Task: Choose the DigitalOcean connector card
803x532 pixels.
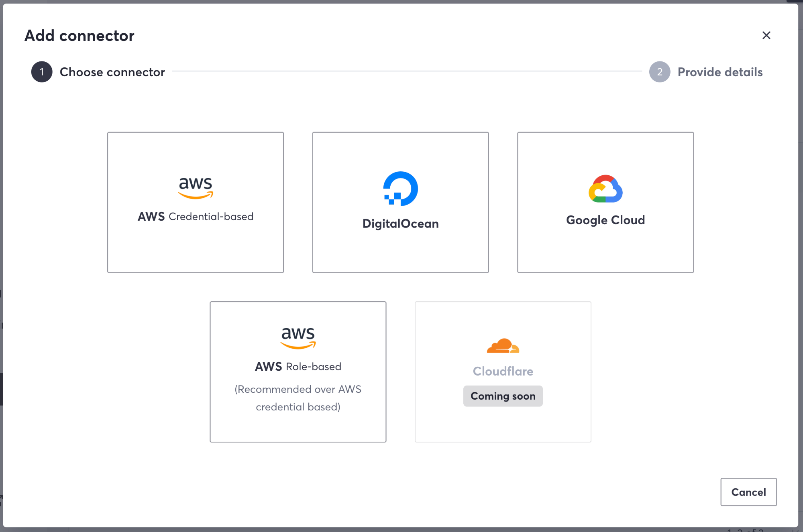Action: tap(400, 202)
